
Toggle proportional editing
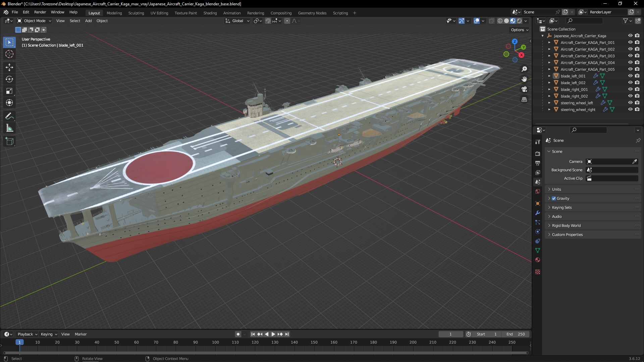[287, 21]
